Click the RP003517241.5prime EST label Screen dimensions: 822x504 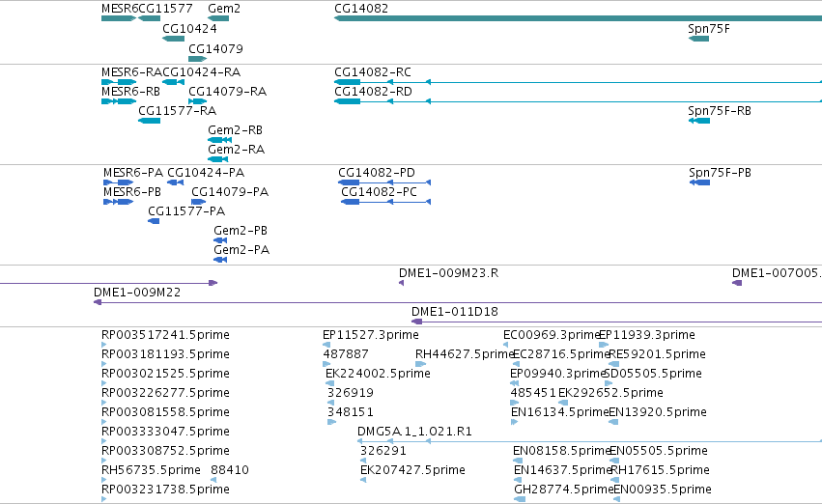tap(165, 335)
